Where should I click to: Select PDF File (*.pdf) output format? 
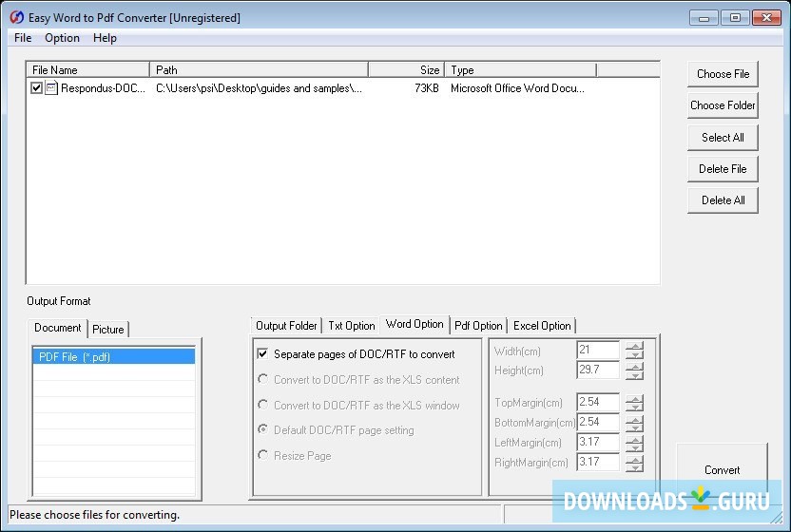pyautogui.click(x=114, y=356)
